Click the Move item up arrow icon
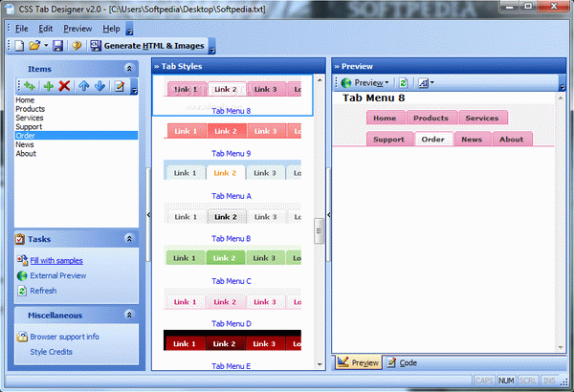 click(84, 86)
